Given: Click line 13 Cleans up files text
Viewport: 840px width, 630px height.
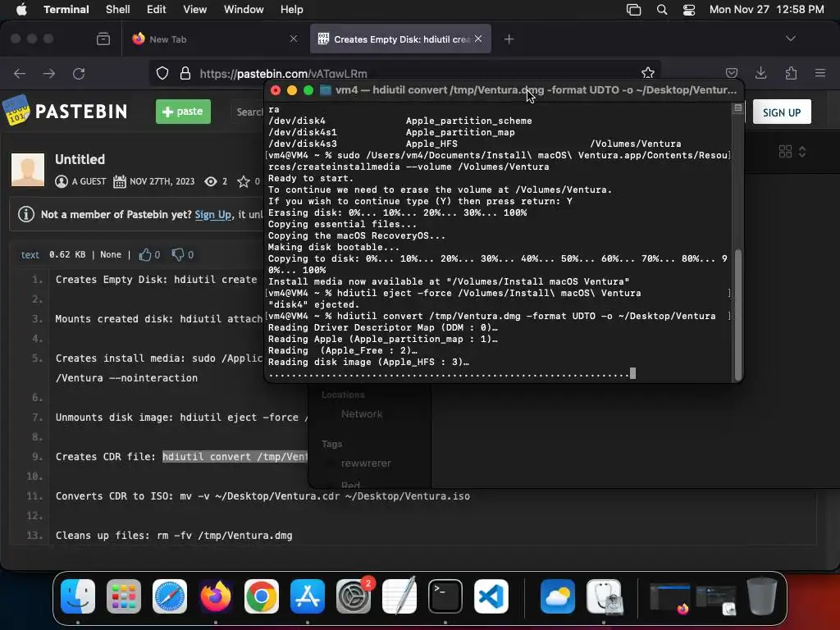Looking at the screenshot, I should (174, 535).
